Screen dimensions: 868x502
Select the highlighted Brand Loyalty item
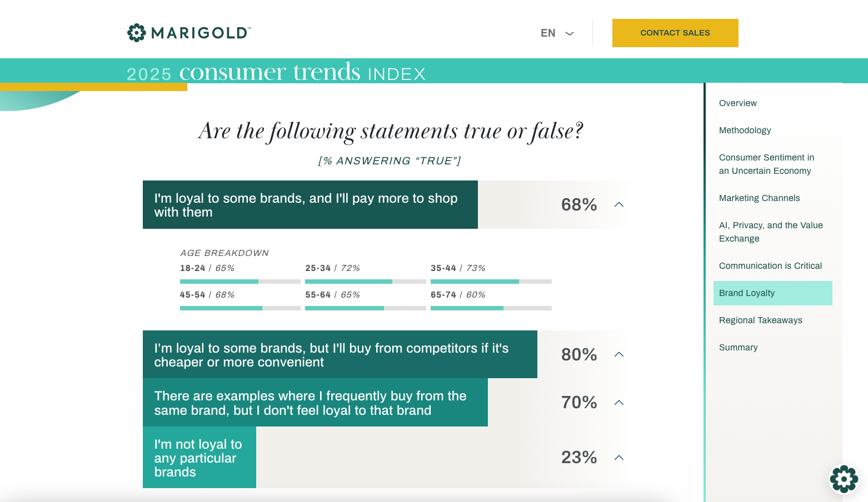coord(772,293)
